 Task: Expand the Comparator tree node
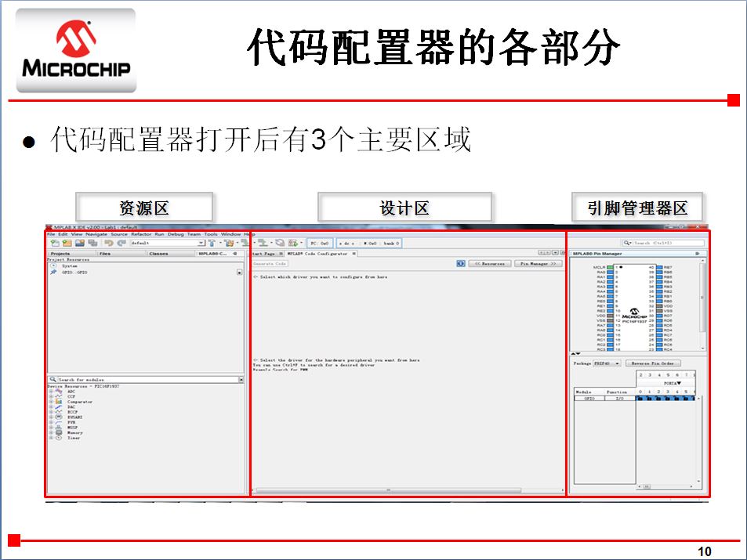click(51, 402)
